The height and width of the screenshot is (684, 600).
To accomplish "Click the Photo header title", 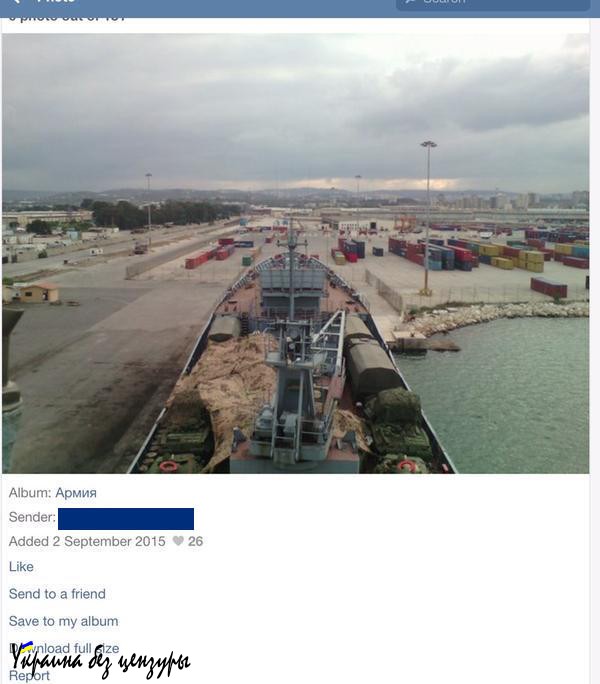I will (56, 1).
